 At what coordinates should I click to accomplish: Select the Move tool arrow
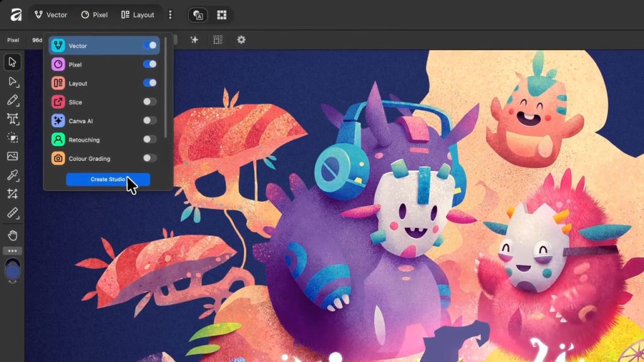tap(12, 62)
